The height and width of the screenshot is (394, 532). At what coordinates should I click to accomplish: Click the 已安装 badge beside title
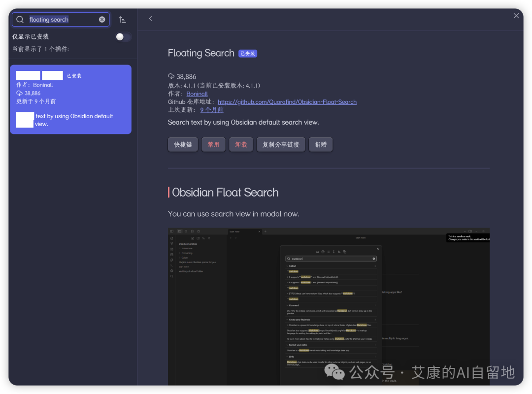248,54
